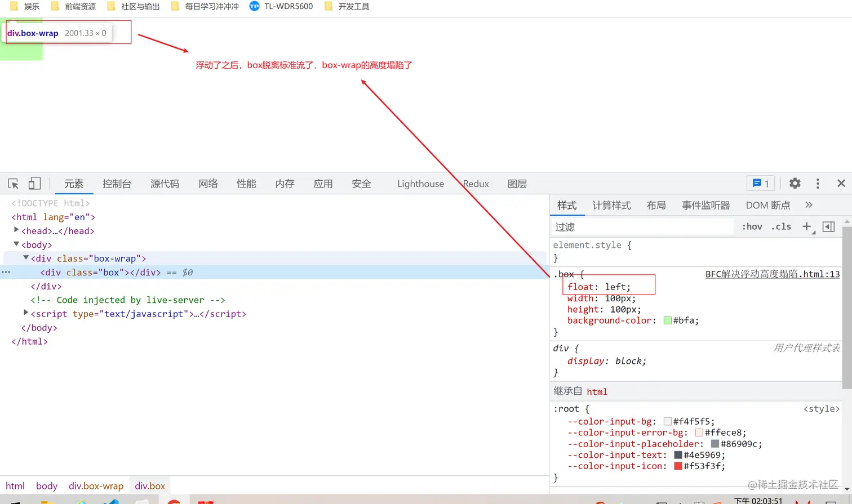The image size is (852, 504).
Task: Expand the head node in the DOM tree
Action: click(16, 230)
